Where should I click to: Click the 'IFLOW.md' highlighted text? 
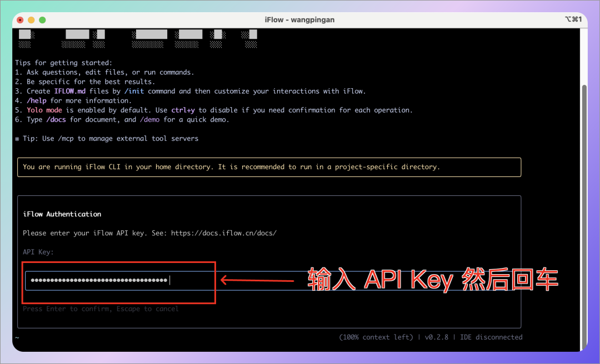coord(70,91)
